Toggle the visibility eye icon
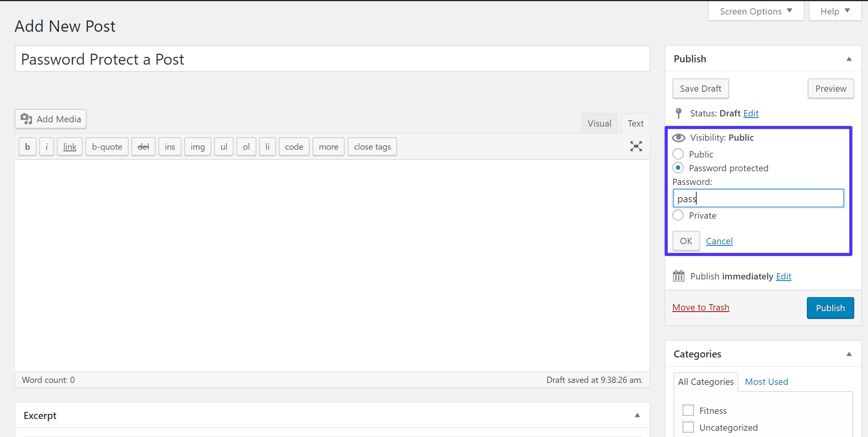Viewport: 868px width, 437px height. (679, 138)
